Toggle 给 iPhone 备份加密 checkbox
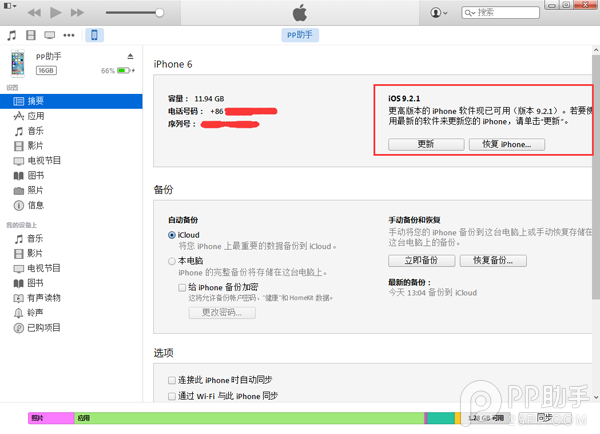 click(x=182, y=287)
